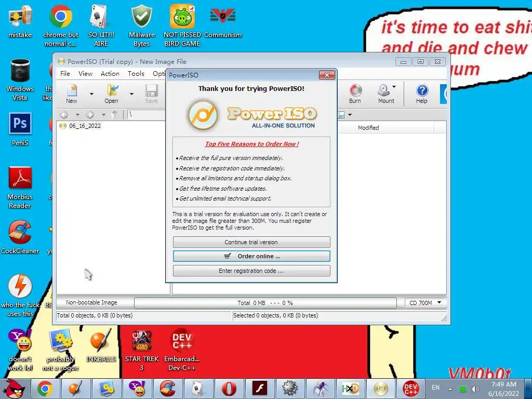This screenshot has width=532, height=399.
Task: Click the Back navigation arrow in PowerISO
Action: (64, 115)
